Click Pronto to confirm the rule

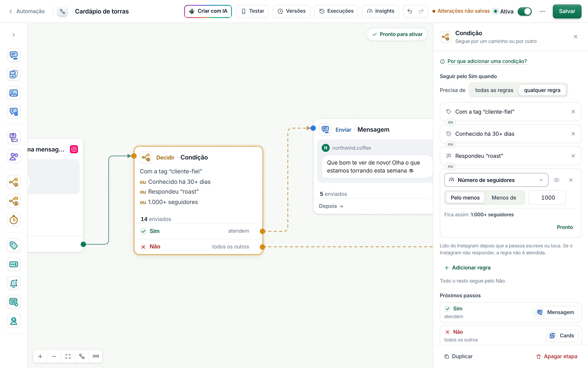pos(565,227)
